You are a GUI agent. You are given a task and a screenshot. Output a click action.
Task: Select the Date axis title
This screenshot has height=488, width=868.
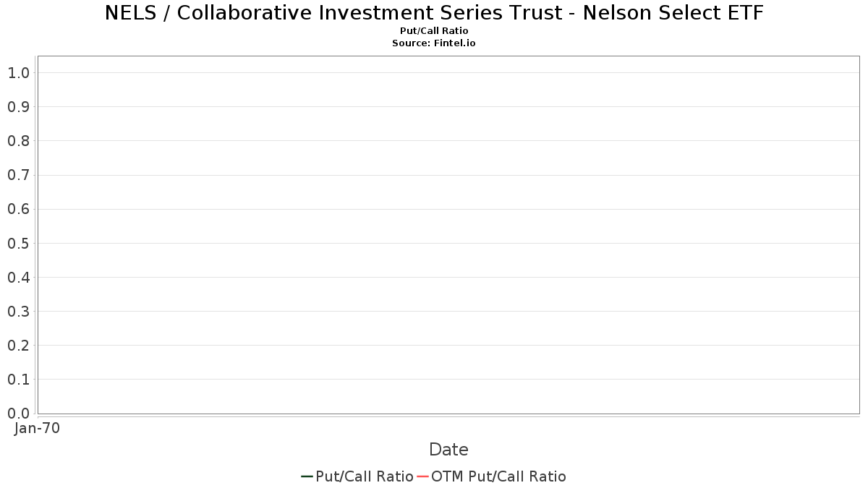click(448, 450)
